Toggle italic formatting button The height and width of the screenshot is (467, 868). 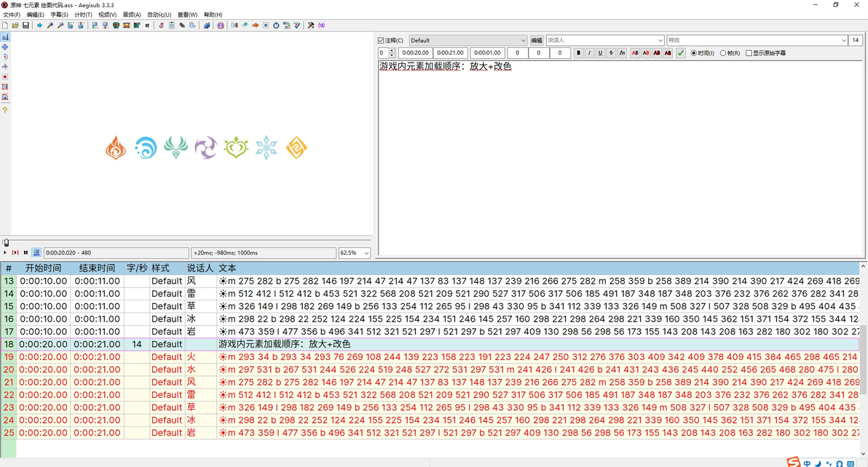(590, 53)
